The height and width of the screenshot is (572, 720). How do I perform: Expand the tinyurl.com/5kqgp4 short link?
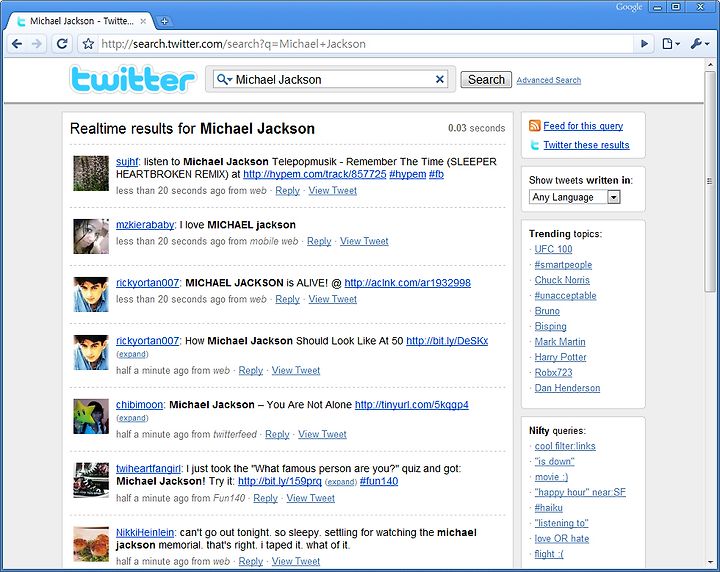pos(132,418)
